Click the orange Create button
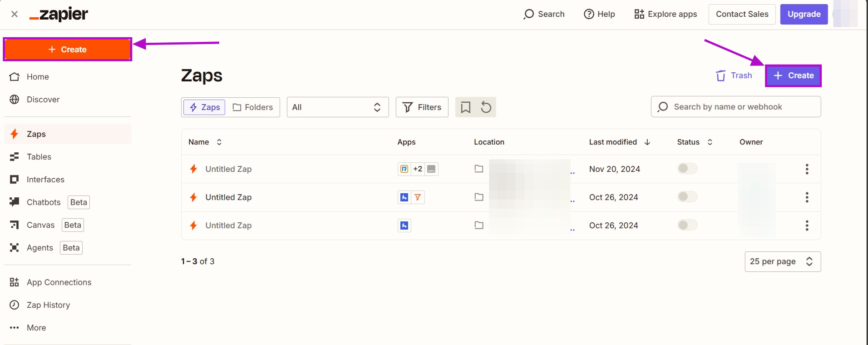The height and width of the screenshot is (345, 868). tap(68, 50)
